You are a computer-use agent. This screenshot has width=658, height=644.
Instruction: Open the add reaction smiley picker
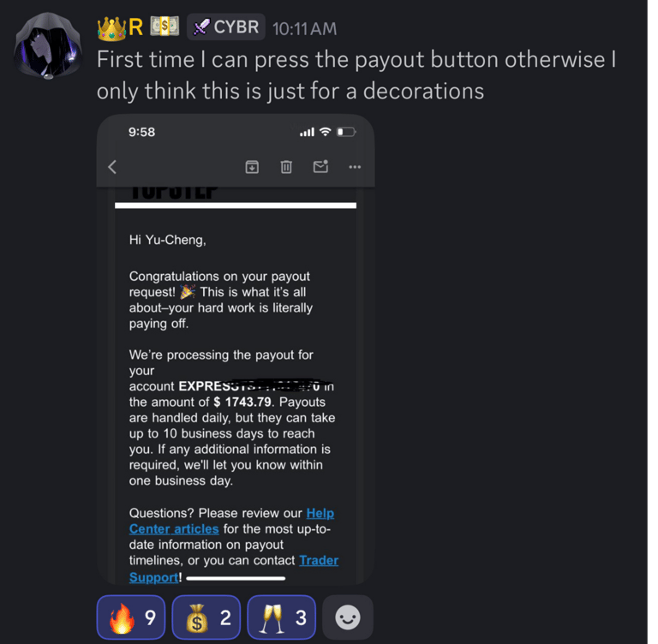click(348, 617)
